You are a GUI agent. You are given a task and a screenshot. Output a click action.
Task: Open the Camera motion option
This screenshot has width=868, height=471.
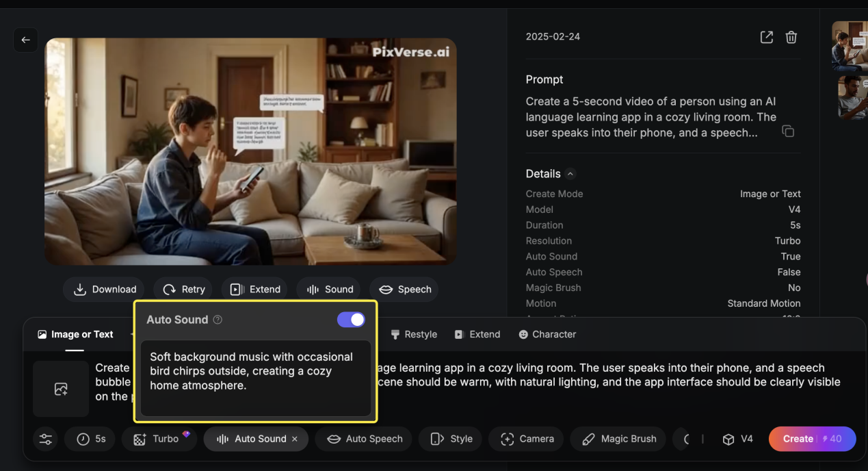pos(526,439)
